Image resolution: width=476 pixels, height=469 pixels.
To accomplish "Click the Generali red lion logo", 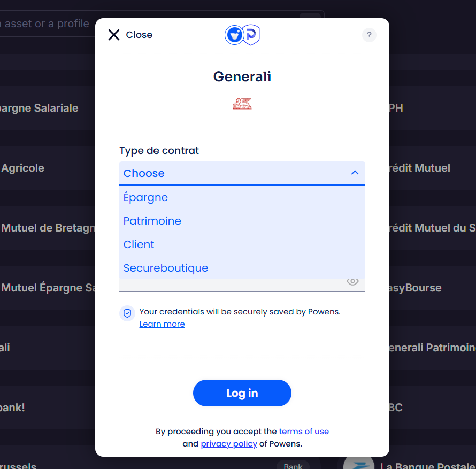I will pos(242,104).
